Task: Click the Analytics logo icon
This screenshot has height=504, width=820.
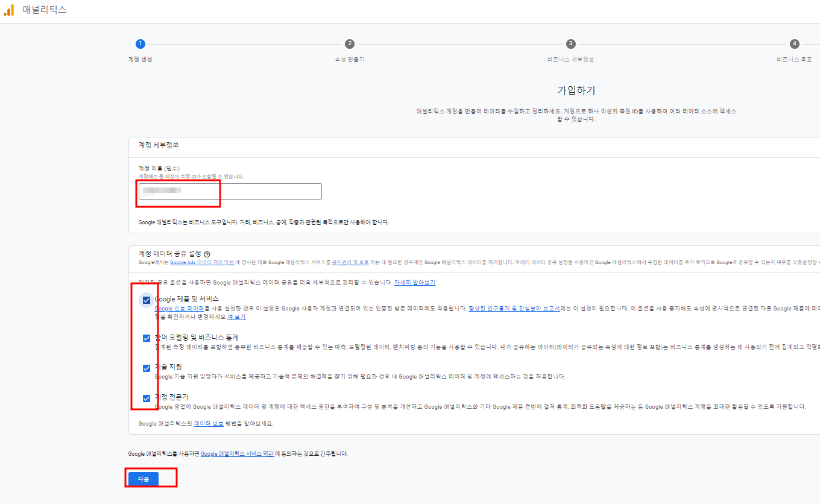Action: pos(10,10)
